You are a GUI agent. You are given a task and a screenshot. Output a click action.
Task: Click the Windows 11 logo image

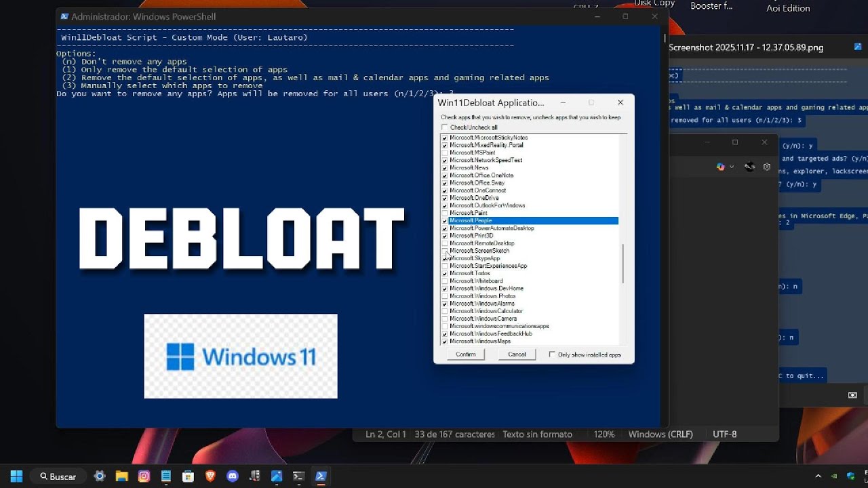pos(241,356)
